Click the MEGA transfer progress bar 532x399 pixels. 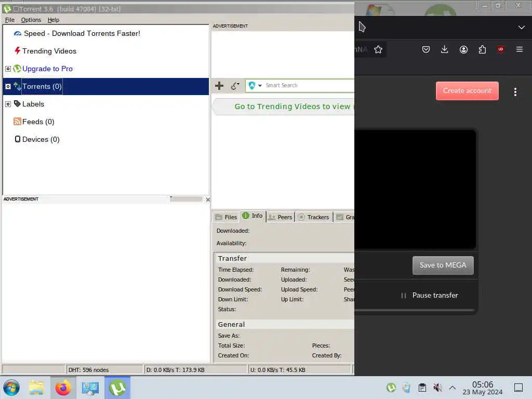414,310
